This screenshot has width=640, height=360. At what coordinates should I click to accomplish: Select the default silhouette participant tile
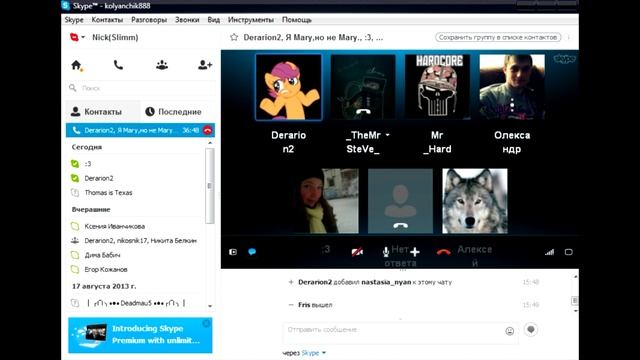pyautogui.click(x=400, y=201)
